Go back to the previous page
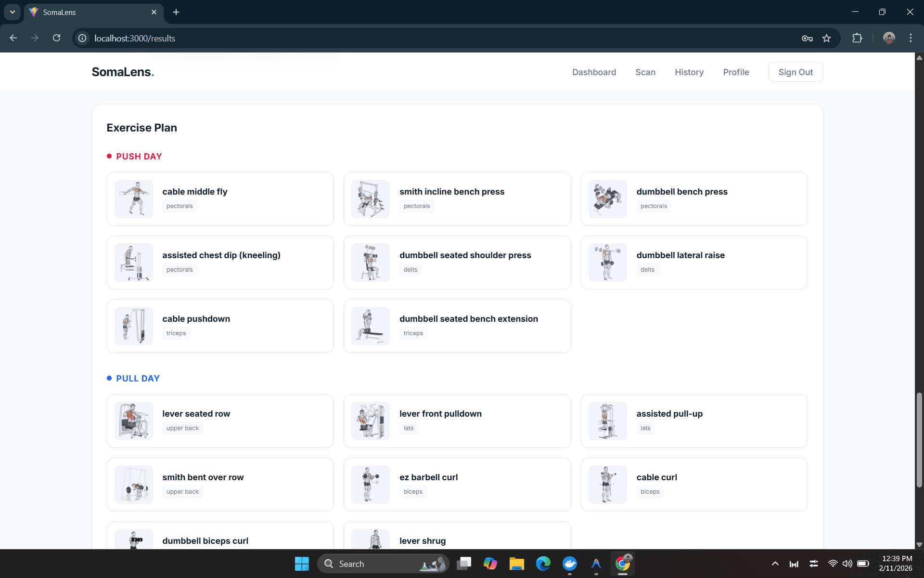Viewport: 924px width, 578px height. [x=13, y=38]
